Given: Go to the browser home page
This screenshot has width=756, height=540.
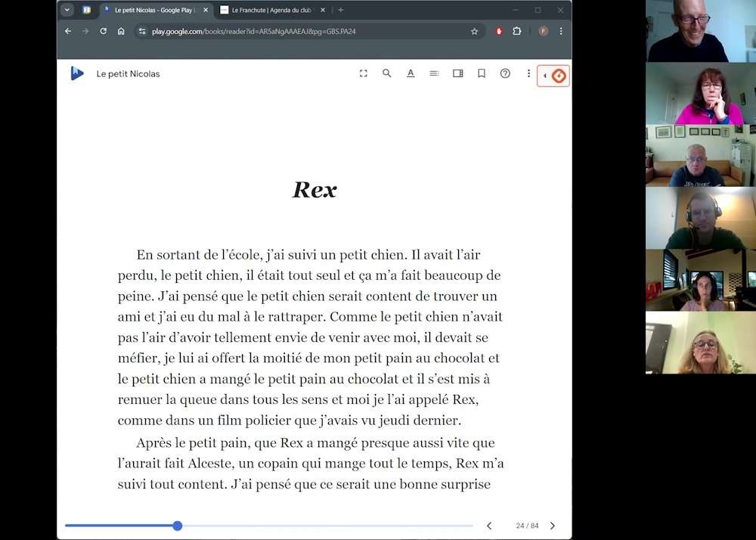Looking at the screenshot, I should tap(121, 31).
